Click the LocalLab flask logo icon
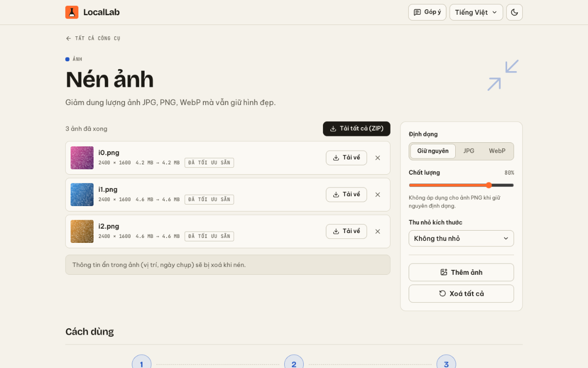The image size is (588, 368). coord(72,12)
